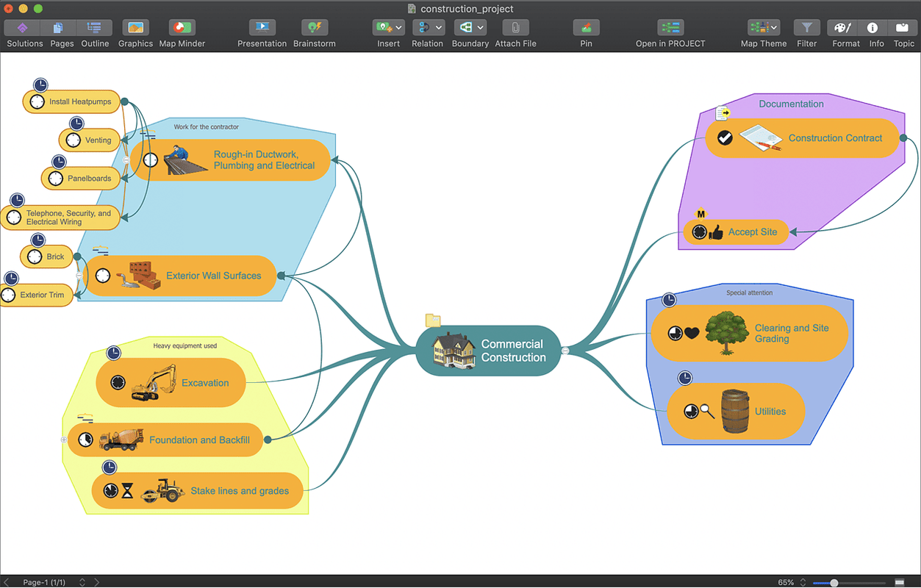
Task: Open the Boundary dropdown
Action: 470,28
